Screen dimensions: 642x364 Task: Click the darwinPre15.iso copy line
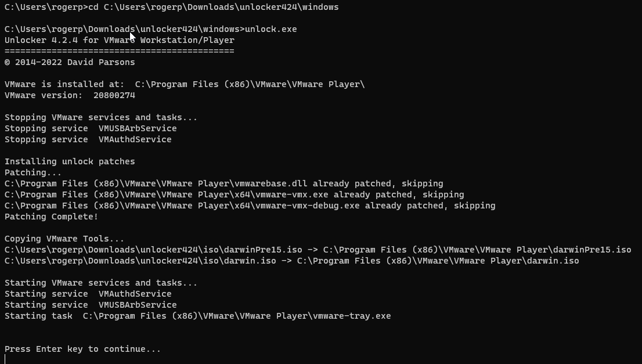[x=318, y=250]
